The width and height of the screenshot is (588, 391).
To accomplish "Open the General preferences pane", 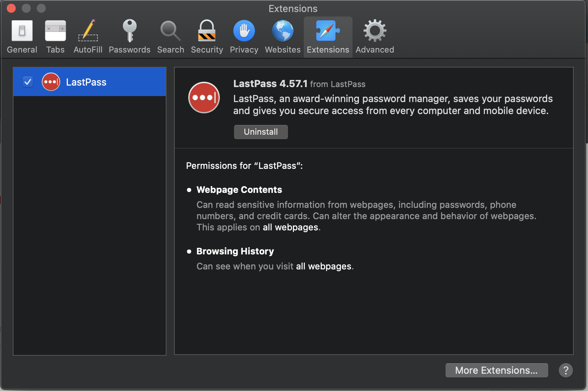I will pos(22,37).
